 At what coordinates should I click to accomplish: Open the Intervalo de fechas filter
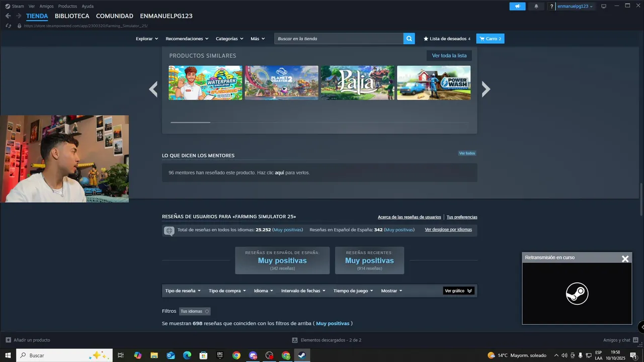pyautogui.click(x=303, y=291)
